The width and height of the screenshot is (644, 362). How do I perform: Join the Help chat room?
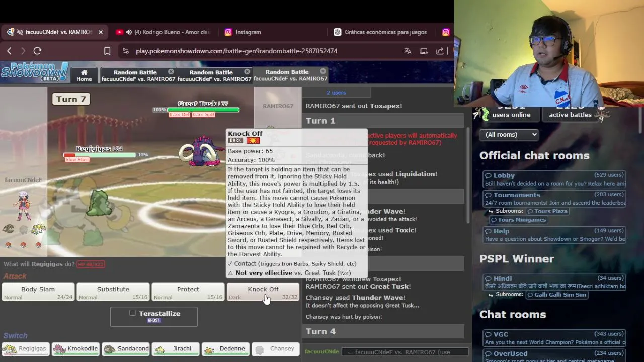point(554,235)
